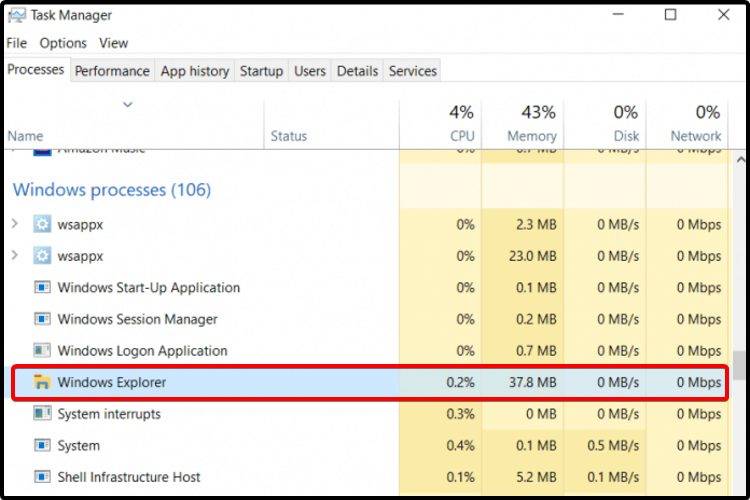750x500 pixels.
Task: Expand the first wsappx process
Action: tap(15, 224)
